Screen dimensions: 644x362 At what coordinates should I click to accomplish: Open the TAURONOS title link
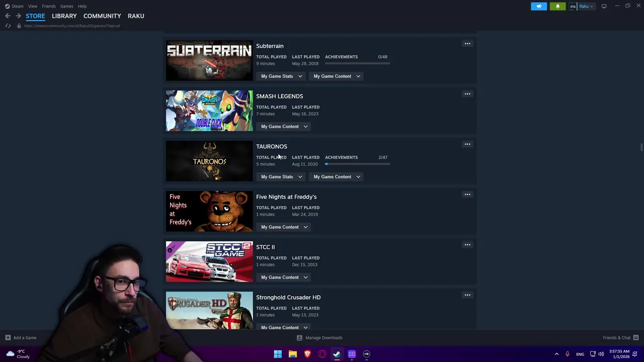click(x=272, y=146)
